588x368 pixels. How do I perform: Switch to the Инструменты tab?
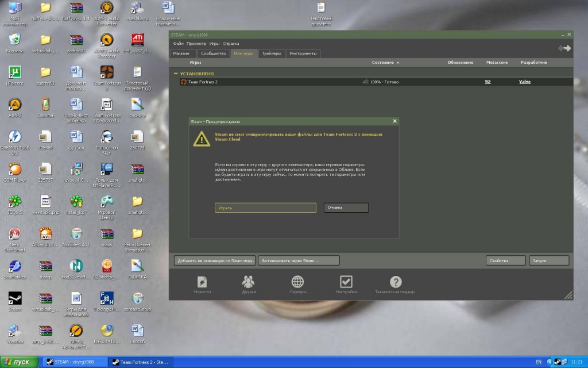pyautogui.click(x=303, y=53)
